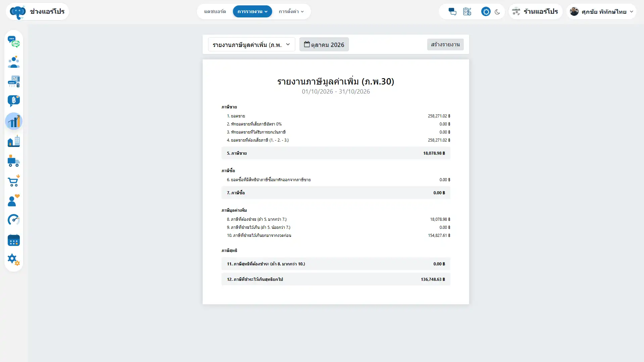Click the 154,827.61 ฿ value
644x362 pixels.
tap(439, 235)
